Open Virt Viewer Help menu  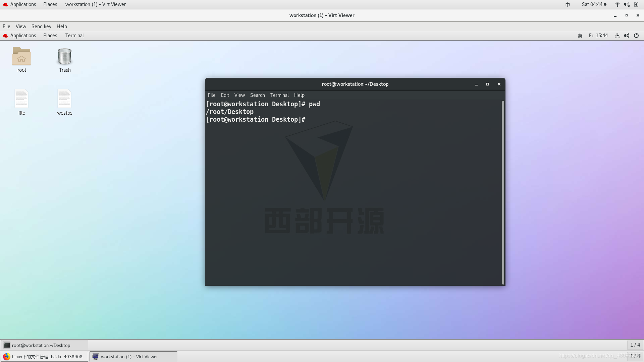(62, 26)
